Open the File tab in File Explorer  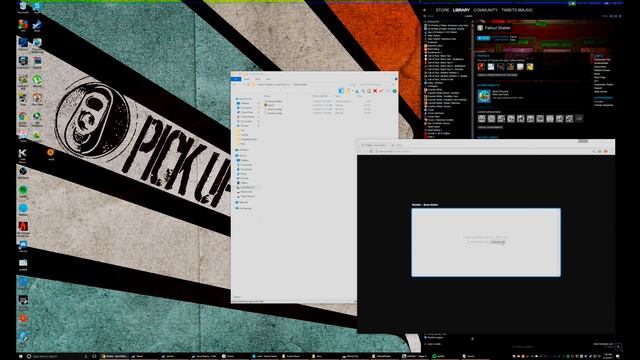point(236,79)
